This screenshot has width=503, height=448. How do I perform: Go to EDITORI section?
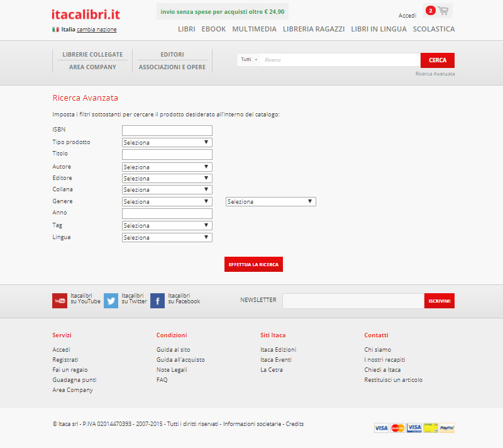click(x=172, y=55)
